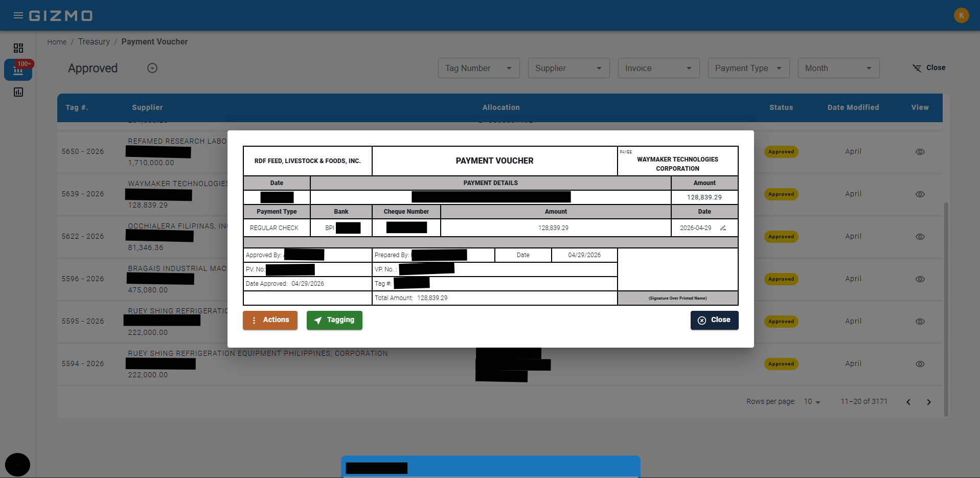
Task: Go to Treasury breadcrumb
Action: (x=94, y=42)
